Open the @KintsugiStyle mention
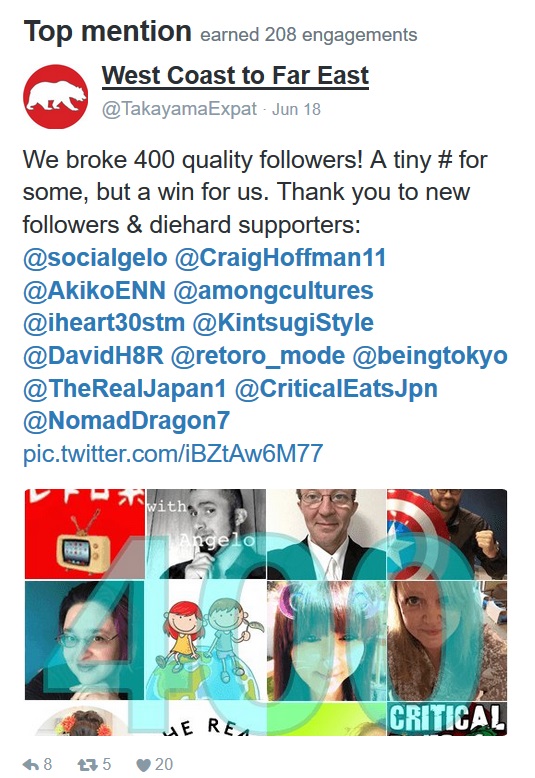This screenshot has height=778, width=535. click(283, 323)
